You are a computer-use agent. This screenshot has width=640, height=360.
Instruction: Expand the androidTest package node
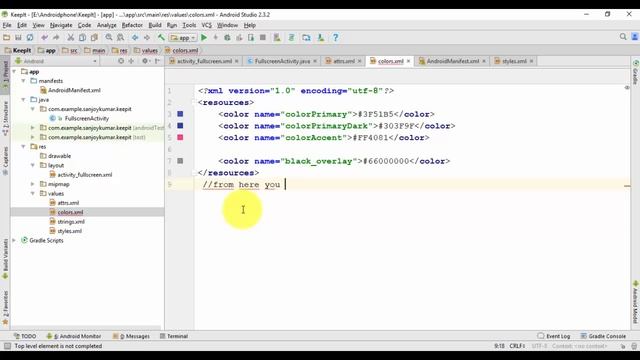(33, 128)
